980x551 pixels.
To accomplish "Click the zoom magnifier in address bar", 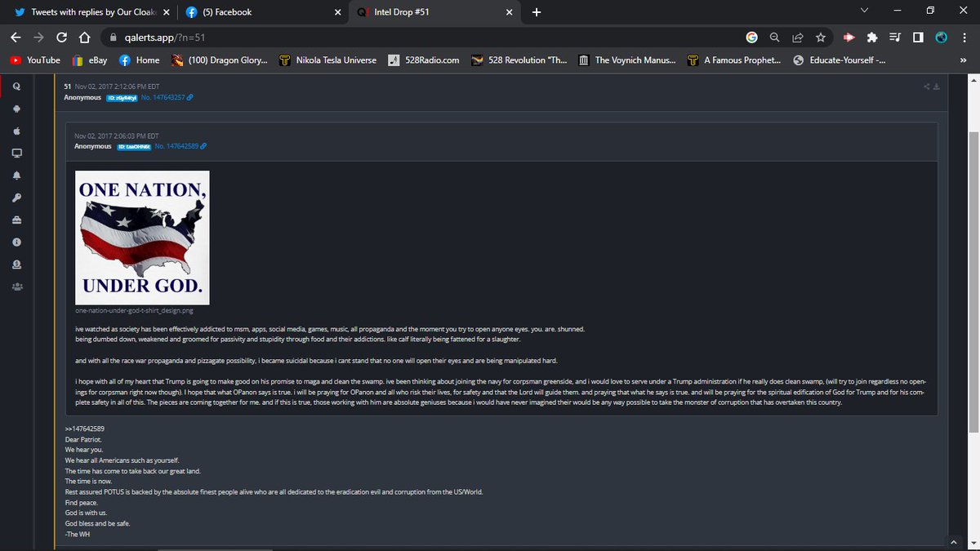I will pyautogui.click(x=774, y=38).
